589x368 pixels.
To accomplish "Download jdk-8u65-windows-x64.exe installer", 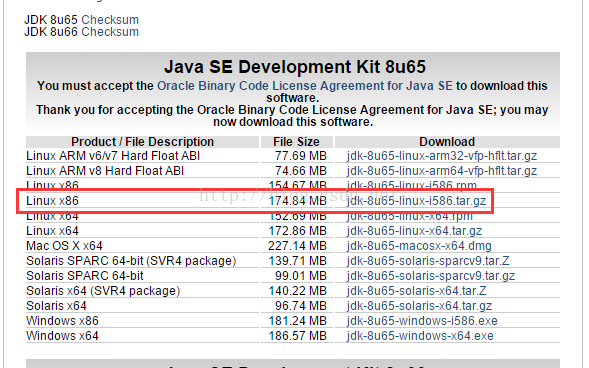I will point(420,336).
